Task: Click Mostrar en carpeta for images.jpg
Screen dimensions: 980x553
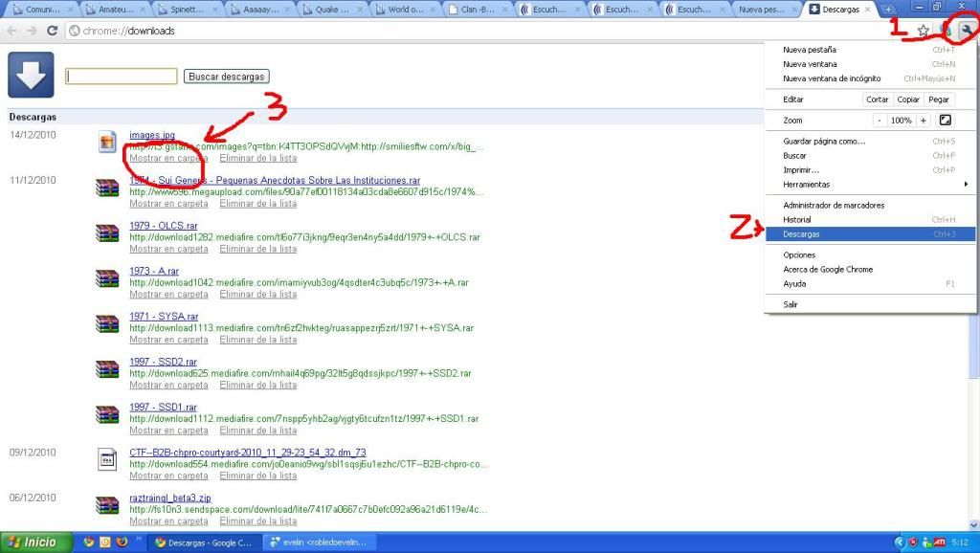Action: click(x=168, y=158)
